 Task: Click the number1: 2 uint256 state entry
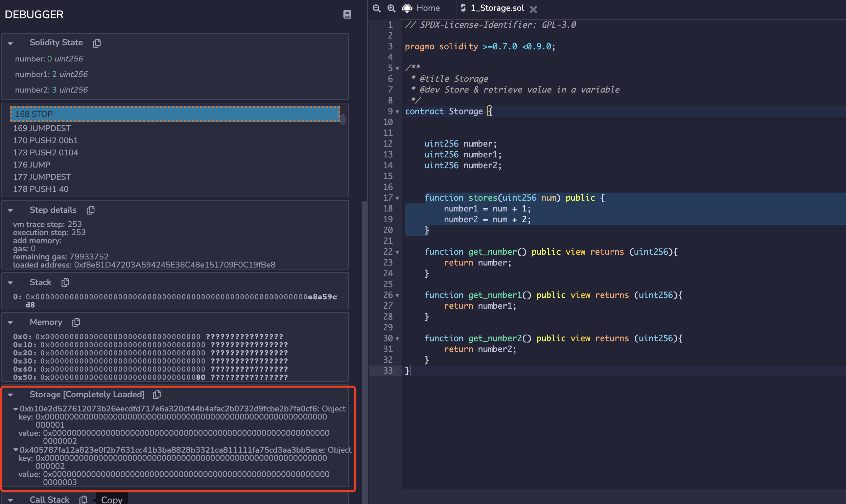pos(51,74)
